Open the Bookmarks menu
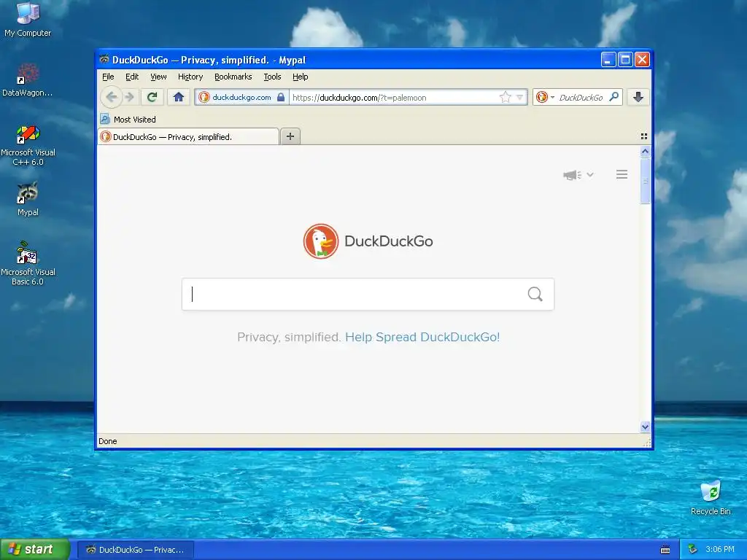Viewport: 747px width, 560px height. coord(233,77)
